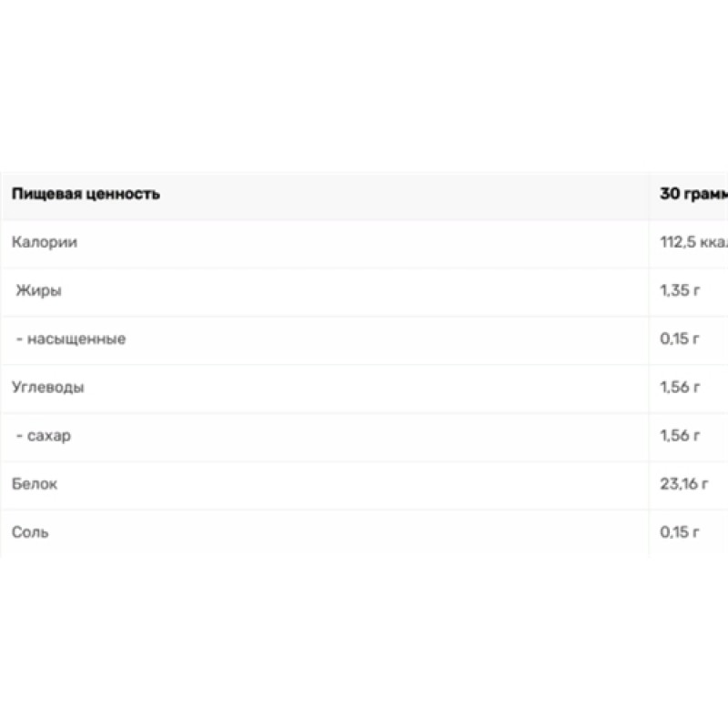Image resolution: width=728 pixels, height=728 pixels.
Task: Click the '0,15 г' value for насыщенные
Action: point(679,339)
